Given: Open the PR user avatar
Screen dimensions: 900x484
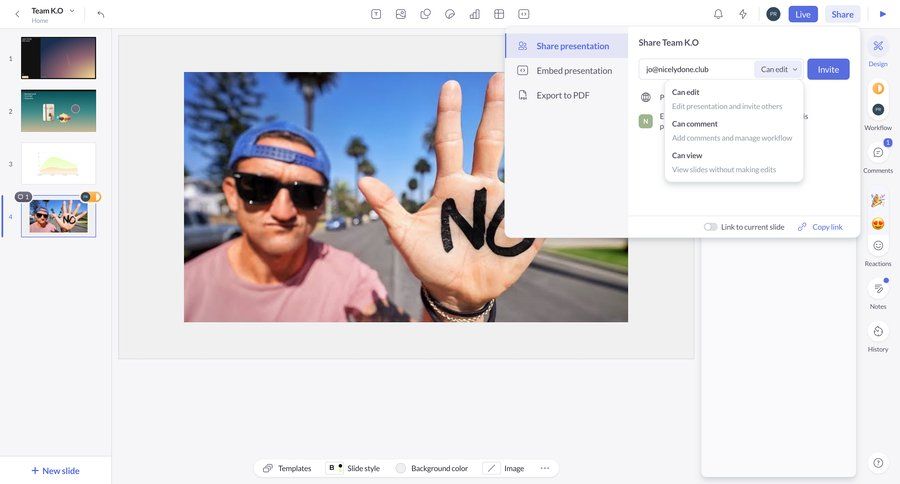Looking at the screenshot, I should coord(773,14).
